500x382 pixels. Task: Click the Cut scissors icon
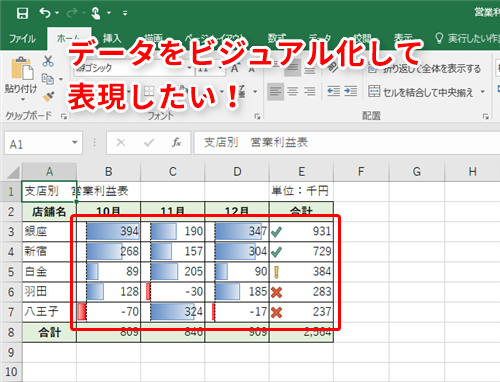[x=48, y=61]
